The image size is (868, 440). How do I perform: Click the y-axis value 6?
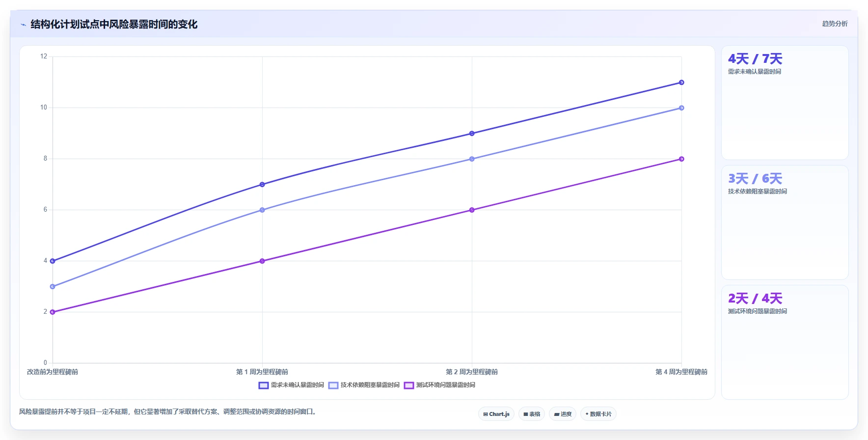pos(45,210)
